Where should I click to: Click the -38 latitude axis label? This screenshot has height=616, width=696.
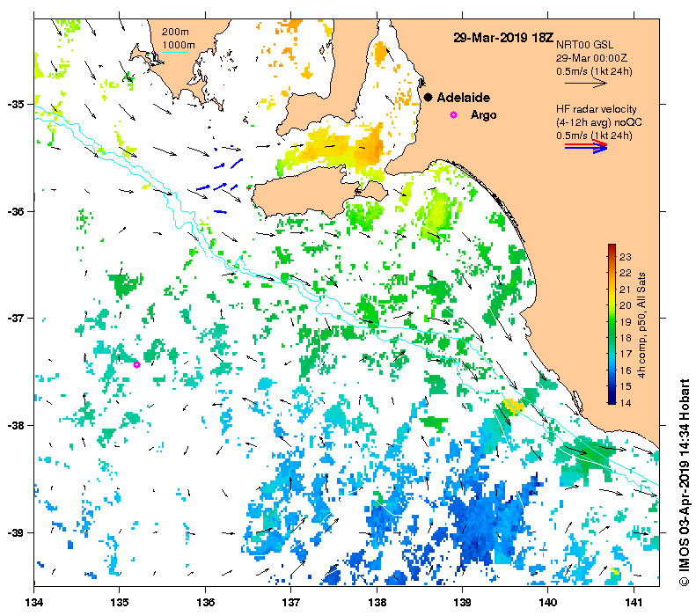16,425
